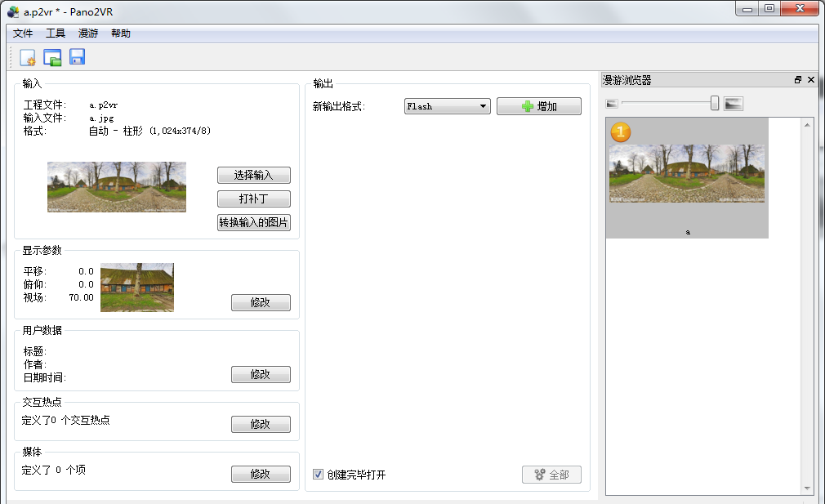825x504 pixels.
Task: Click 修改 in the 媒体 section
Action: [261, 474]
